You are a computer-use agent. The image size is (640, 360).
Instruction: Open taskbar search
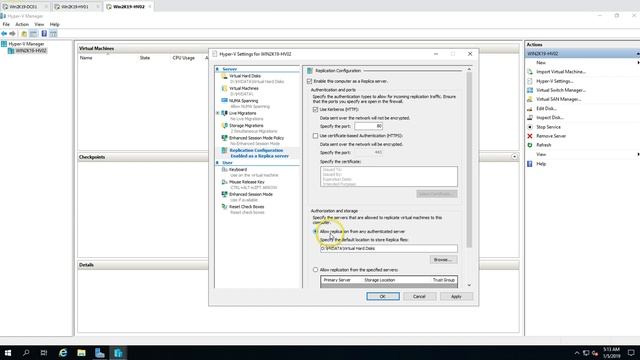coord(26,353)
